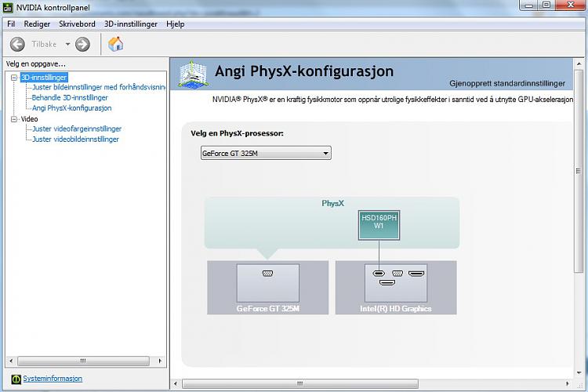Select the Intel(R) HD Graphics card panel
Viewport: 588px width, 392px height.
point(396,288)
